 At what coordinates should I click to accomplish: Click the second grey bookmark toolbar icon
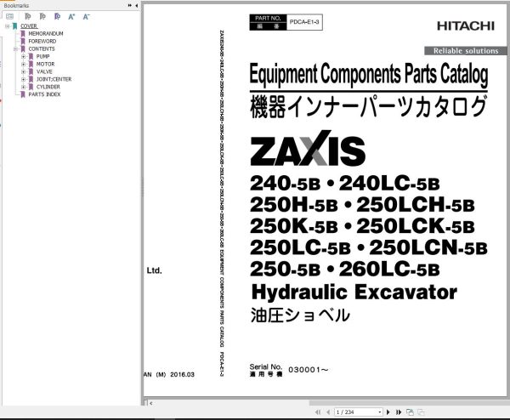(42, 16)
